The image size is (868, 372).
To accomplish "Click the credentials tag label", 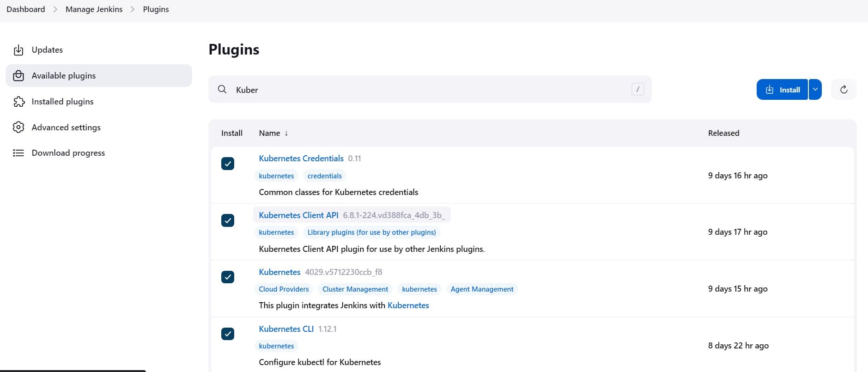I will pyautogui.click(x=325, y=176).
